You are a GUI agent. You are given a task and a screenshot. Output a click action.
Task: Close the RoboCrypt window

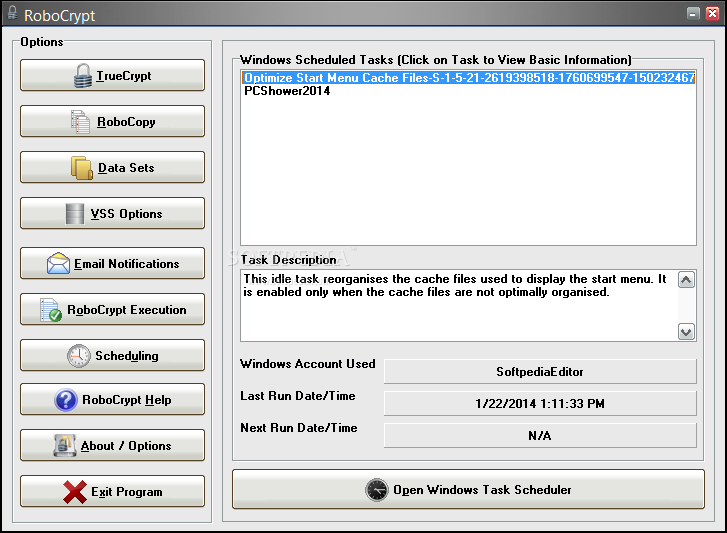[x=713, y=13]
